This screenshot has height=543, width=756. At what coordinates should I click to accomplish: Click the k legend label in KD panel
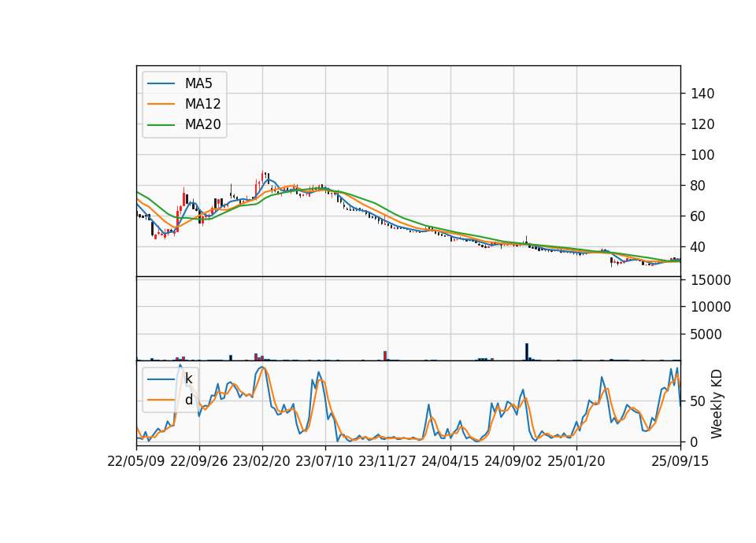pos(188,379)
